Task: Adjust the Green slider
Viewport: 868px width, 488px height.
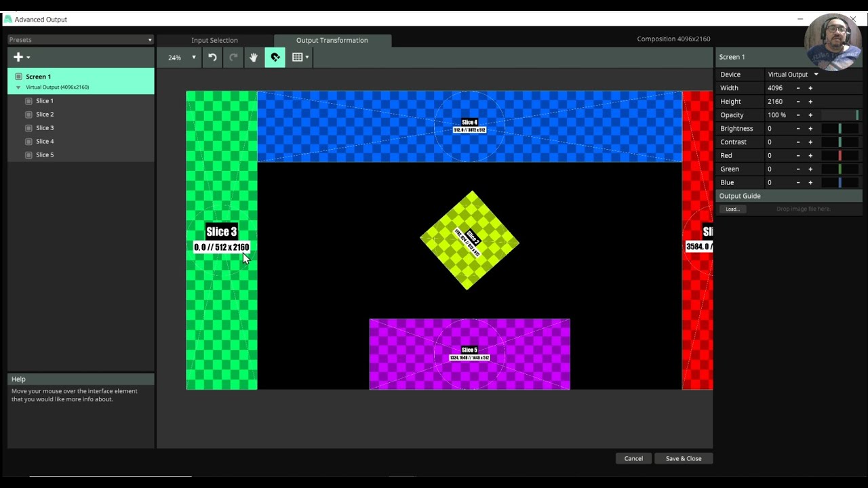Action: click(840, 169)
